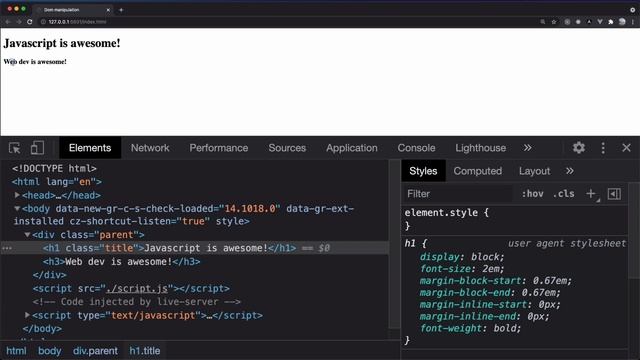Switch to the Elements tab
The width and height of the screenshot is (640, 360).
pyautogui.click(x=90, y=148)
